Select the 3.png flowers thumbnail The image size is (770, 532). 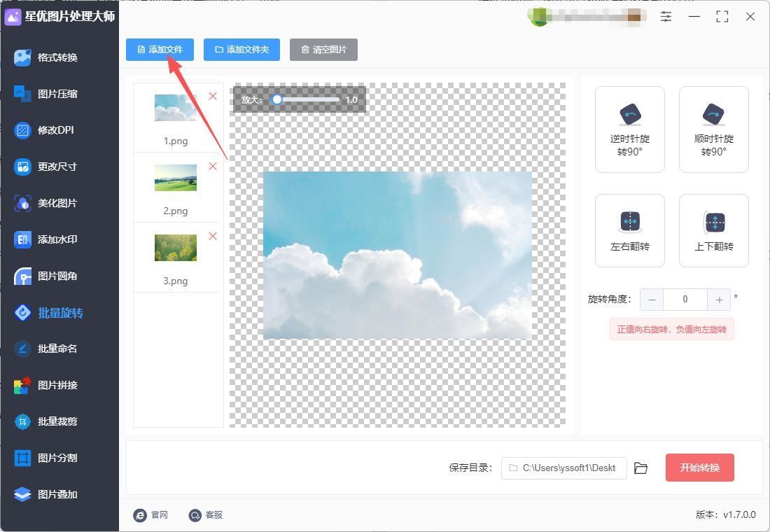(x=175, y=248)
